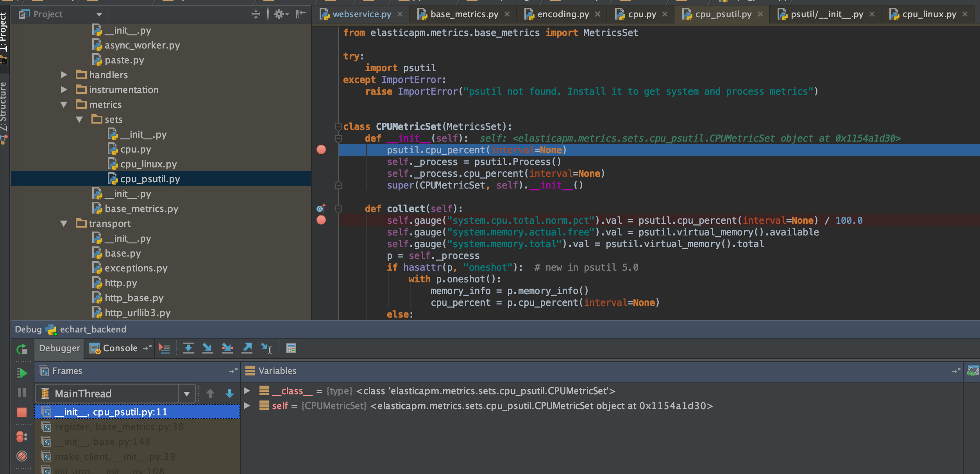Expand the self variable node
Image resolution: width=980 pixels, height=474 pixels.
click(x=247, y=406)
